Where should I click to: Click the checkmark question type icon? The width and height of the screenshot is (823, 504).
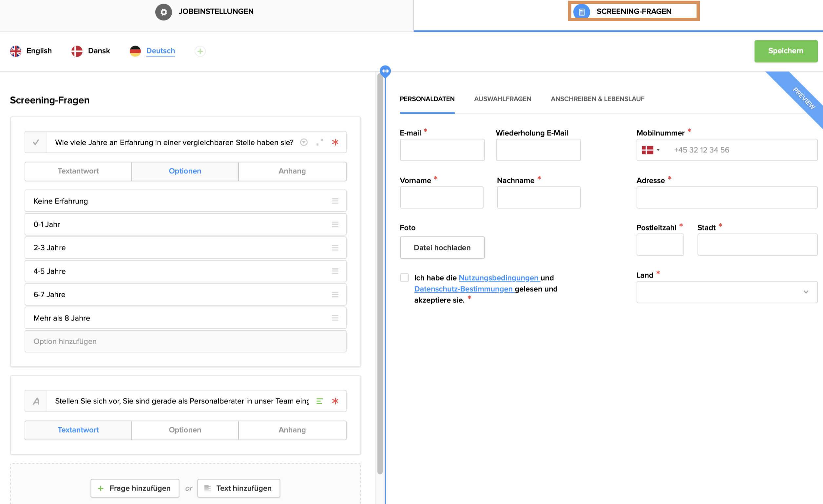click(x=36, y=142)
